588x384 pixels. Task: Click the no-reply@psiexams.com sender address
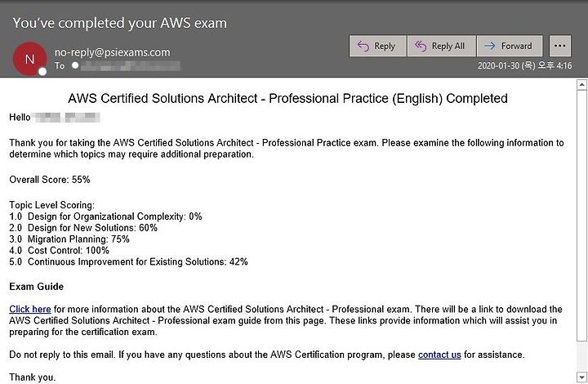tap(112, 52)
